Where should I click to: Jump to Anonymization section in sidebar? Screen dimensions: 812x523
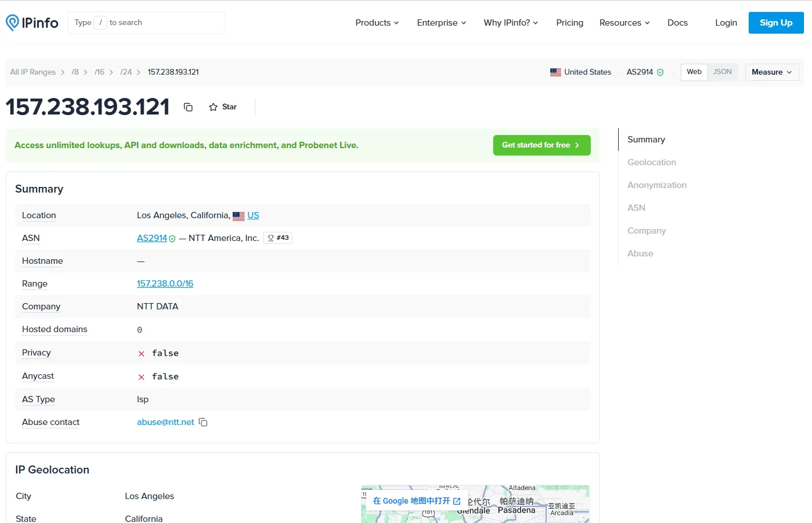tap(657, 185)
